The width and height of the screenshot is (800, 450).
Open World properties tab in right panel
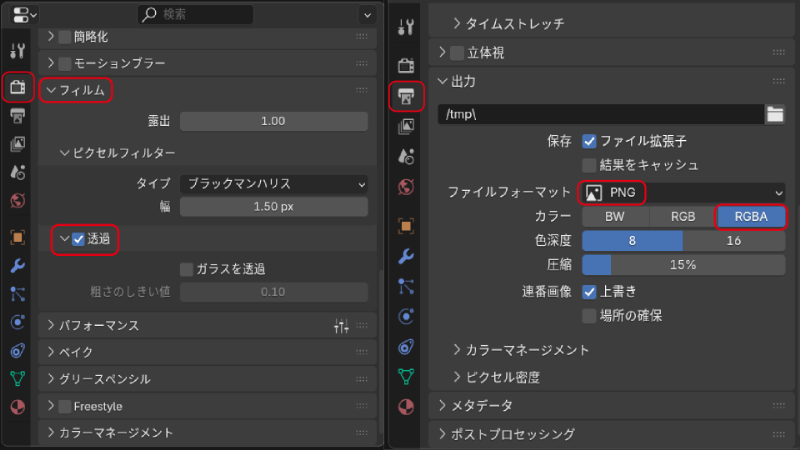pos(406,187)
